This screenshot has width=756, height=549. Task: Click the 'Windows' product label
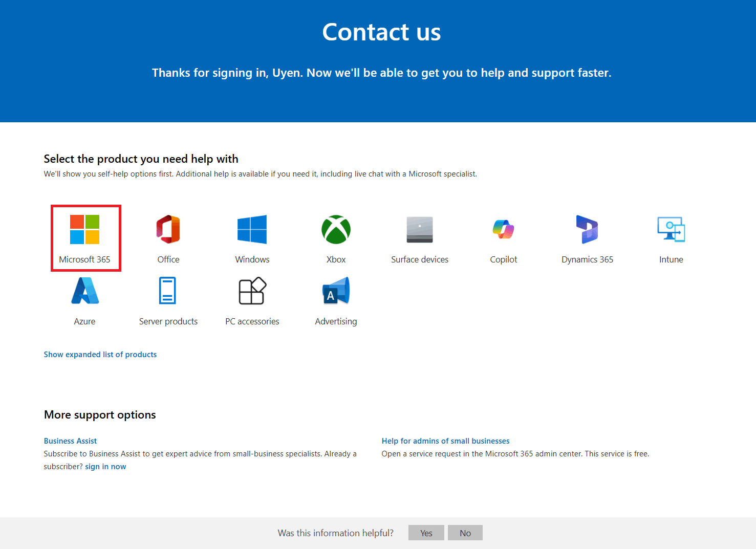click(x=252, y=259)
